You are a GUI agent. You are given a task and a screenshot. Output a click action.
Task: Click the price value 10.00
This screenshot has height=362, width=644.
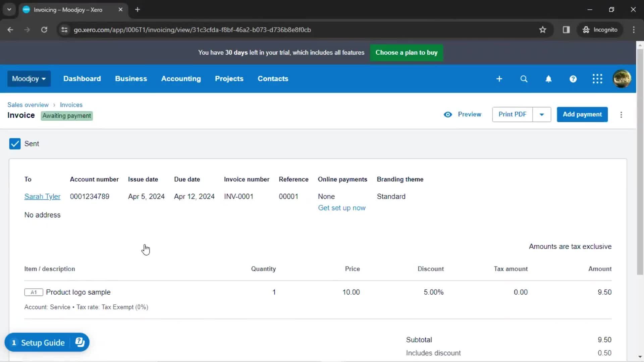(351, 292)
